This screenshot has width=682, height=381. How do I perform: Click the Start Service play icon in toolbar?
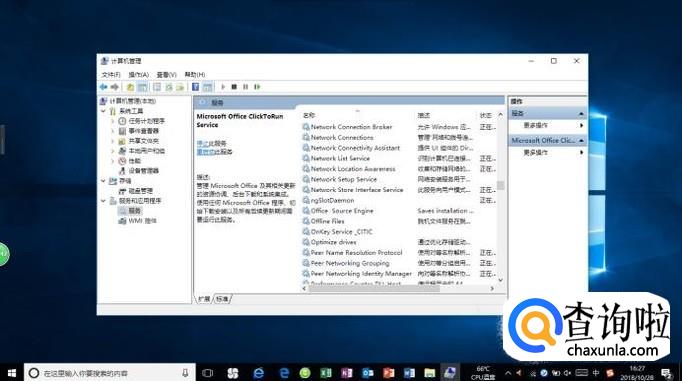(x=223, y=87)
